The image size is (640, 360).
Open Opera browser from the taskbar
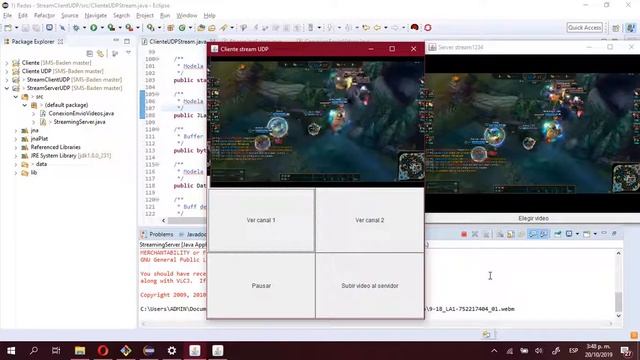tap(103, 351)
